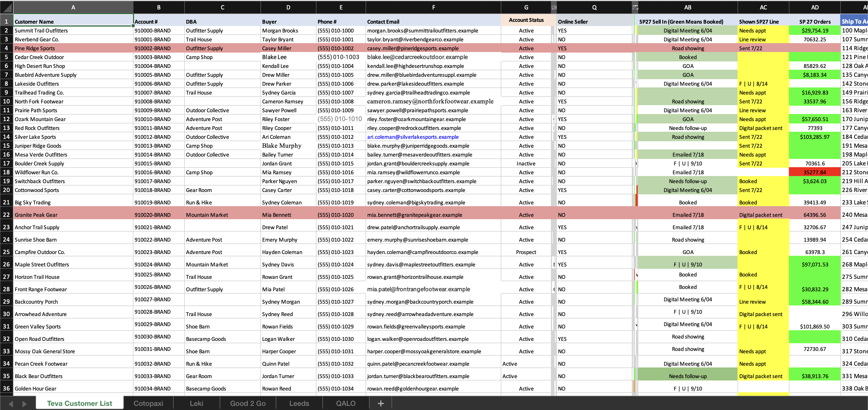Select column B header
The height and width of the screenshot is (410, 868).
pyautogui.click(x=159, y=7)
